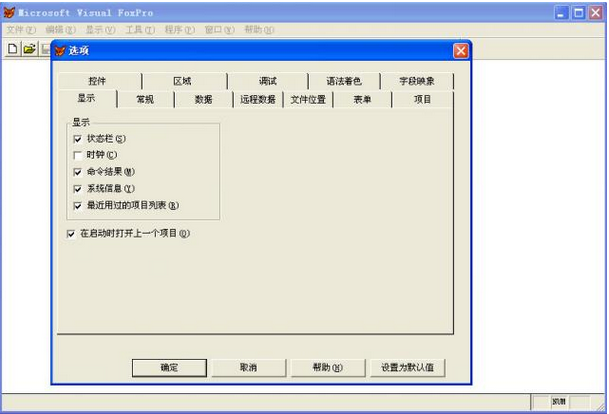
Task: Switch to the 区域 tab
Action: pyautogui.click(x=182, y=81)
